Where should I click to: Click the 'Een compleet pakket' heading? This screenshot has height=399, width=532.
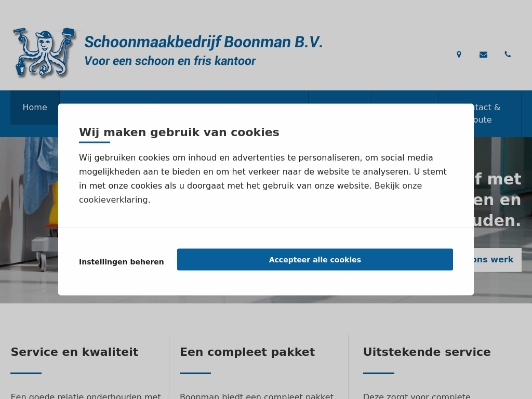pos(247,352)
